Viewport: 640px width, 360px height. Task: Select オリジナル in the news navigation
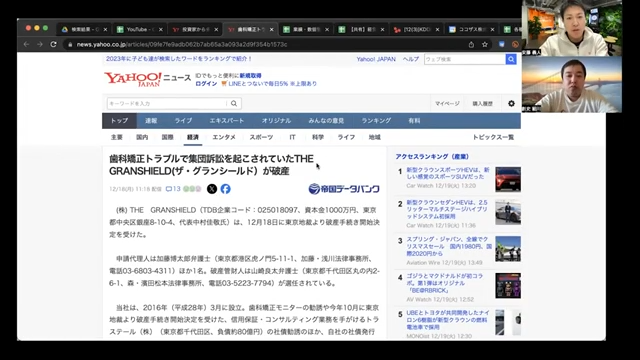pyautogui.click(x=276, y=121)
